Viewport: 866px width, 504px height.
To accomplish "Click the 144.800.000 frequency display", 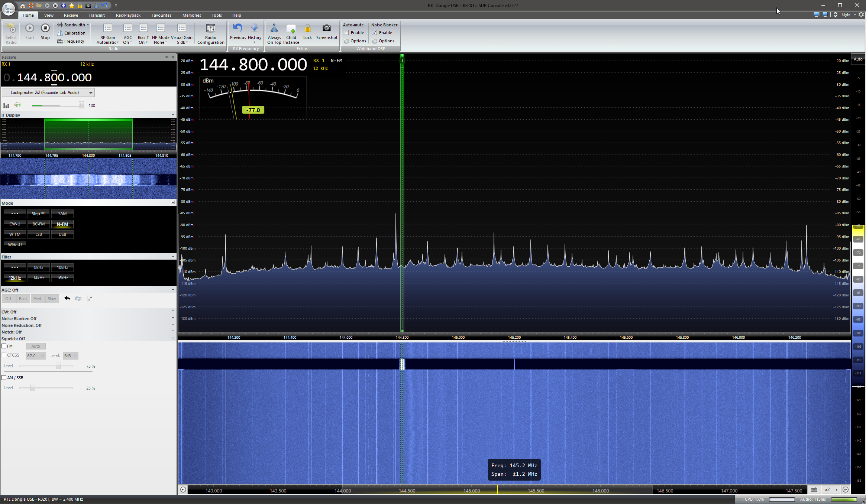I will [253, 65].
